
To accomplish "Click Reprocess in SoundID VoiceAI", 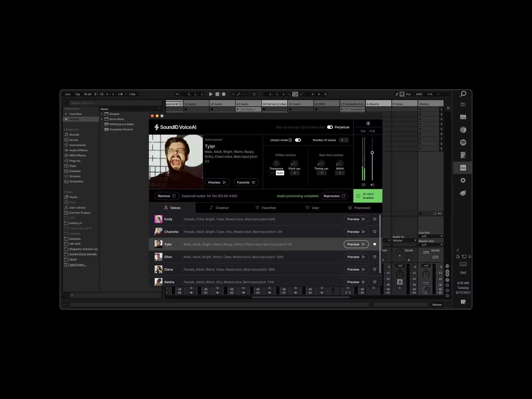I will coord(334,196).
